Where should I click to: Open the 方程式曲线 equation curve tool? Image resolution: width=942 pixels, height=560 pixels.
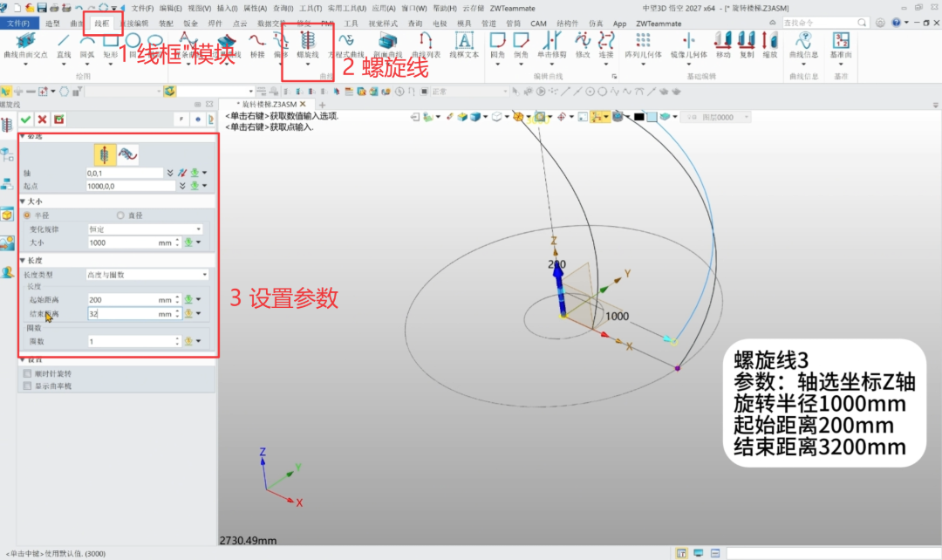[346, 45]
